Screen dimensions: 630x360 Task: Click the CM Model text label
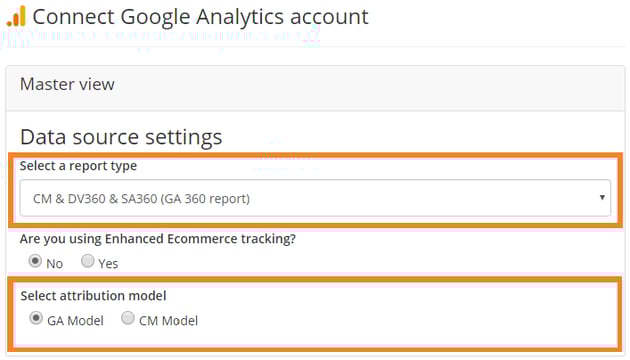pos(168,321)
